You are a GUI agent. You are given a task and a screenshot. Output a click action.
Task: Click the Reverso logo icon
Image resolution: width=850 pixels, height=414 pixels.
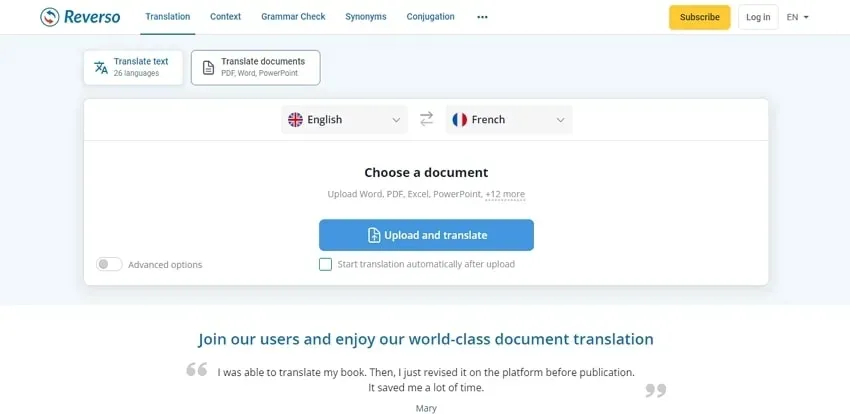(x=50, y=17)
